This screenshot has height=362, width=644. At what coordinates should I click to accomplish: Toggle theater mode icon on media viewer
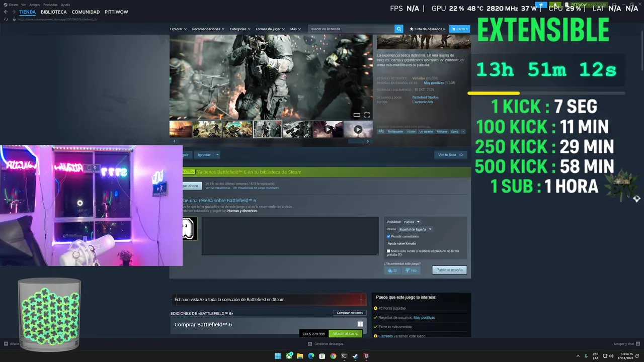357,115
